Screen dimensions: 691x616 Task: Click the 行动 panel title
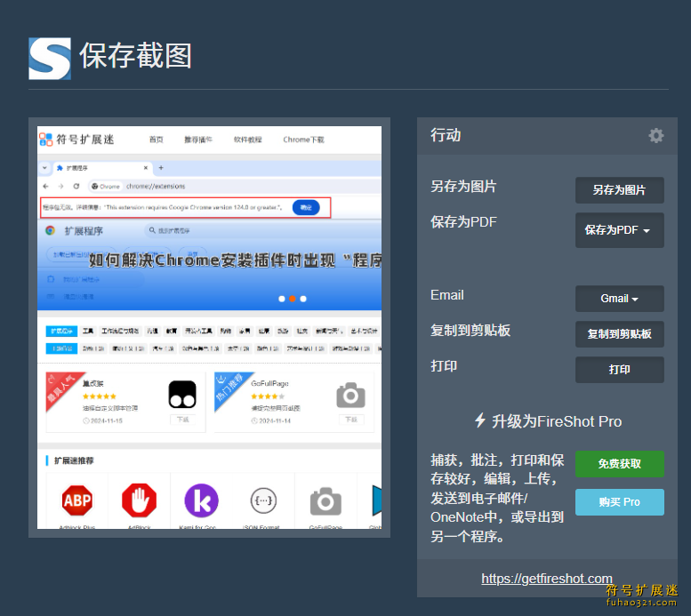(x=446, y=135)
